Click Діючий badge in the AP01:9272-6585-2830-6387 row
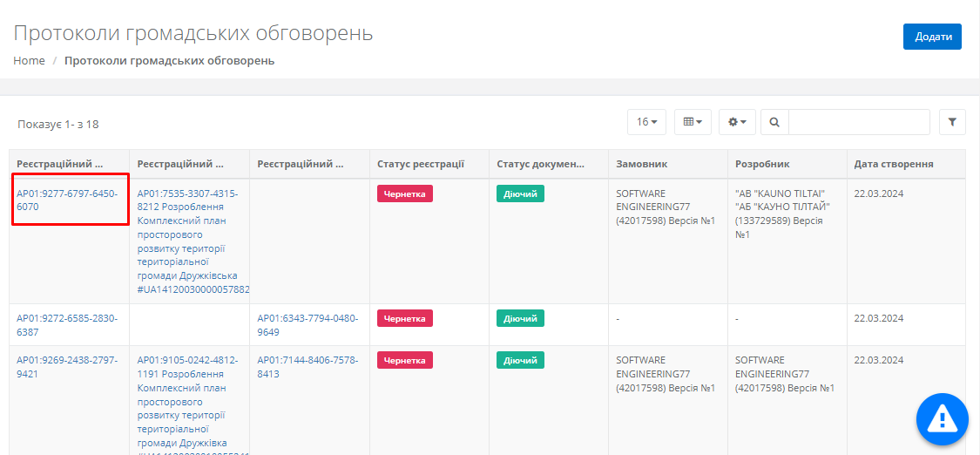 (520, 318)
